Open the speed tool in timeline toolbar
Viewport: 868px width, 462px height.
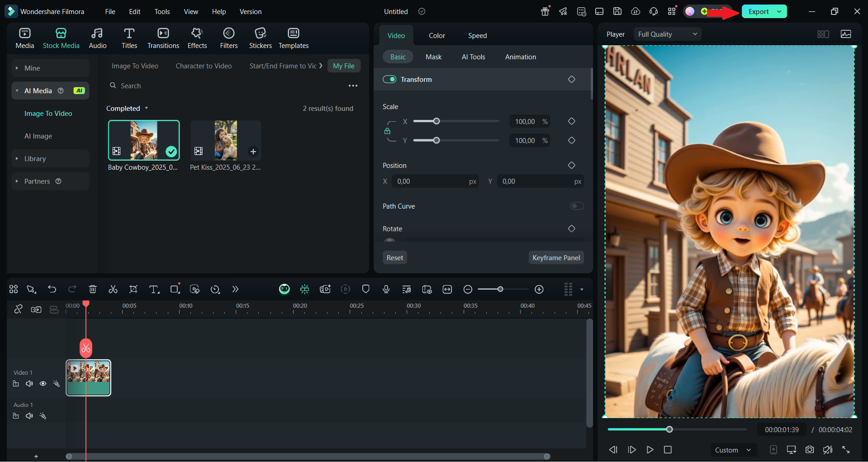point(215,289)
